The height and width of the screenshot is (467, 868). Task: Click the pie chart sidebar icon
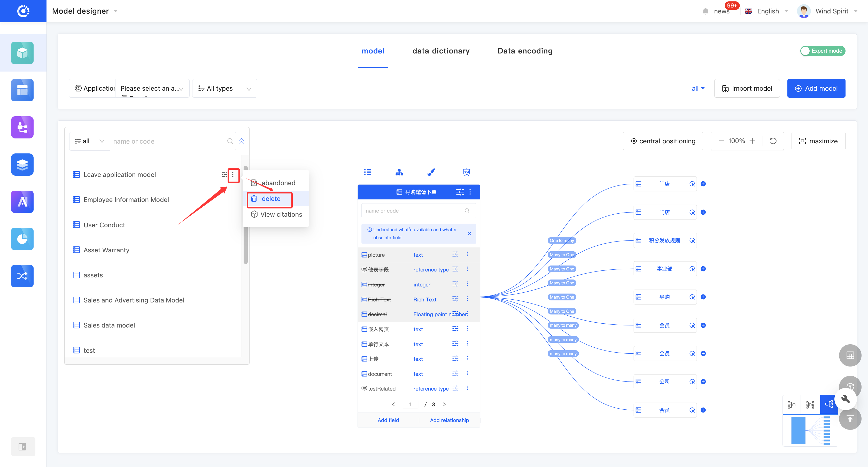click(22, 239)
